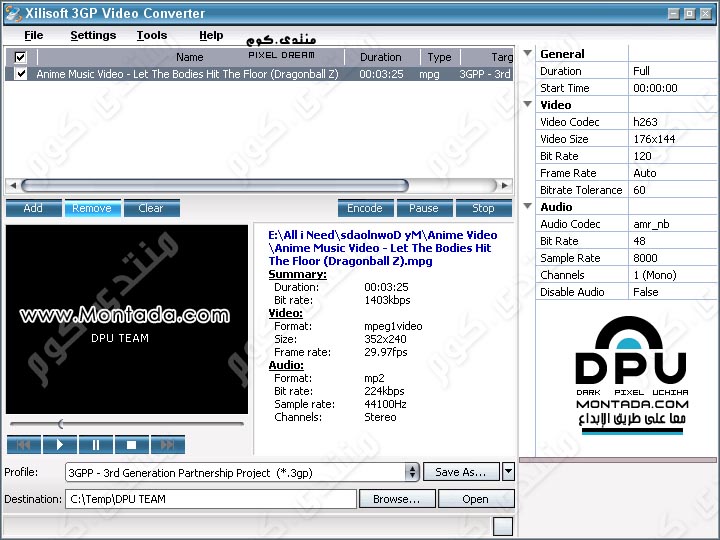Collapse the Video properties section
Viewport: 720px width, 540px height.
point(528,104)
